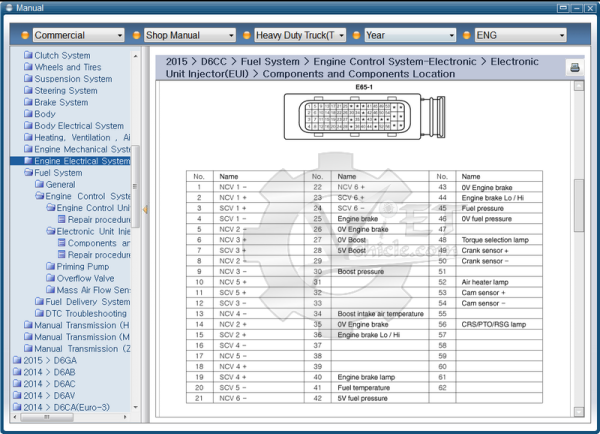Click the 2015 > D6GA folder icon

[x=16, y=360]
